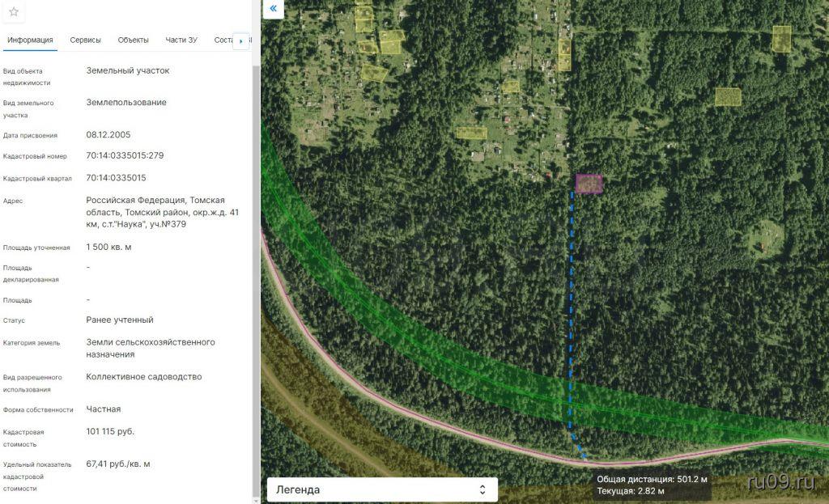
Task: Click the ru09.ru watermark link
Action: [x=781, y=482]
